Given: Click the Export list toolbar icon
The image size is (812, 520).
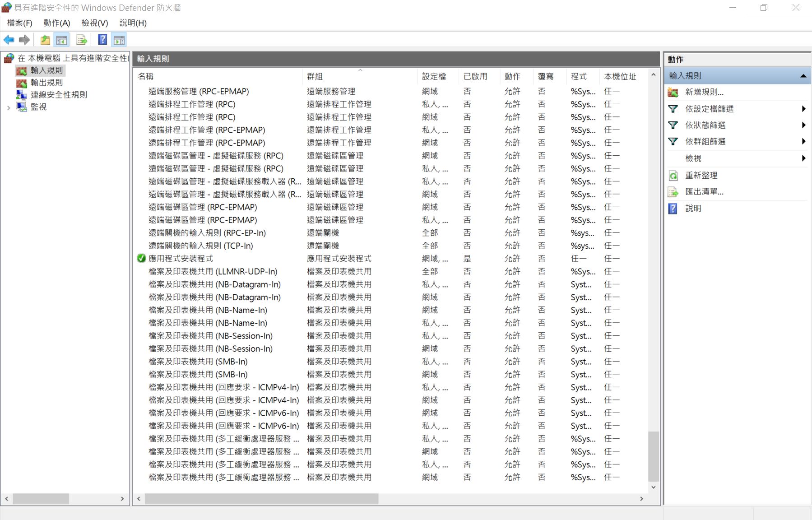Looking at the screenshot, I should point(82,40).
